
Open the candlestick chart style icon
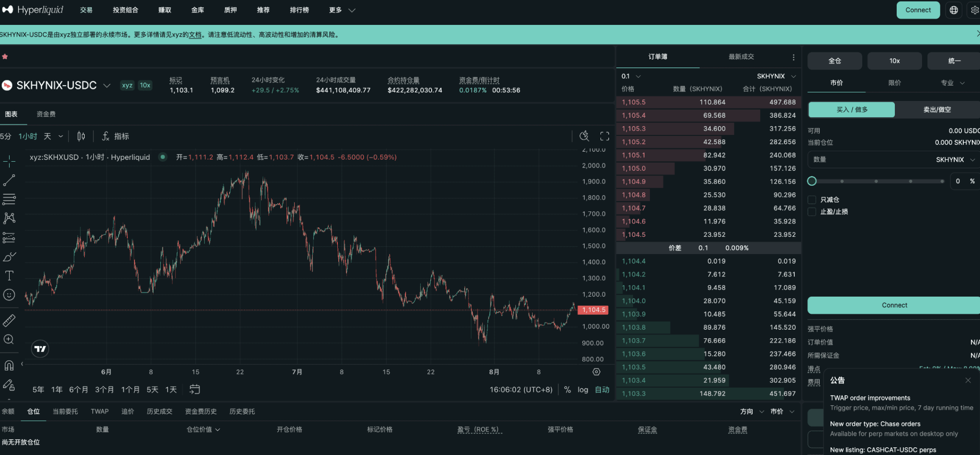81,136
